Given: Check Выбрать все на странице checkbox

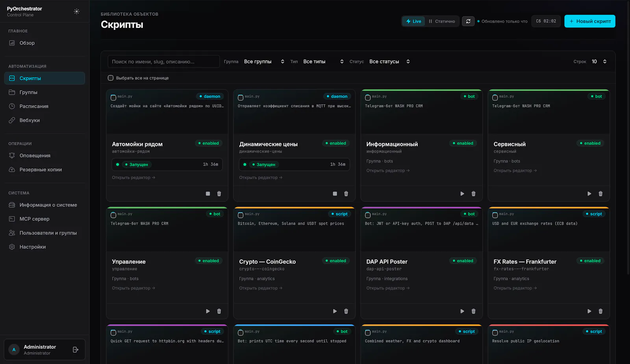Looking at the screenshot, I should (x=111, y=78).
